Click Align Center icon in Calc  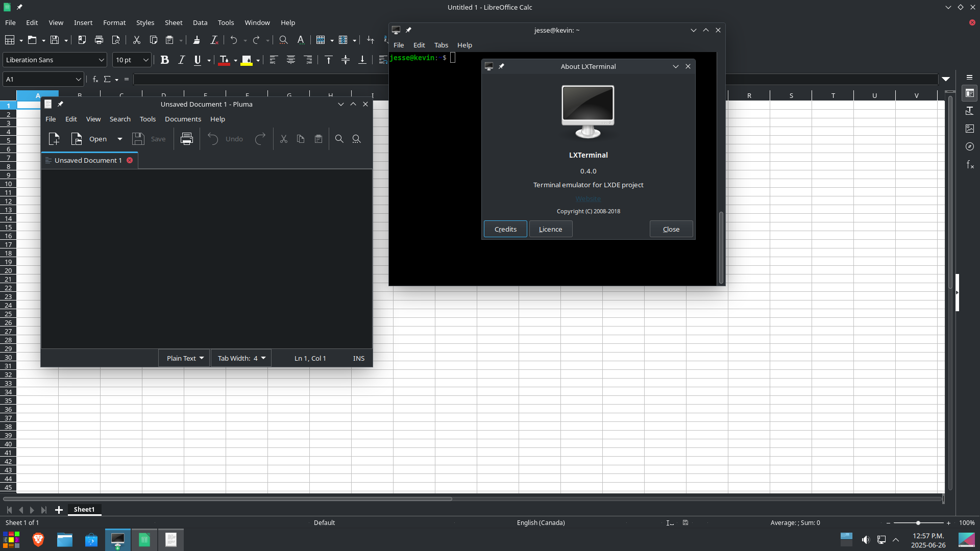pyautogui.click(x=290, y=60)
